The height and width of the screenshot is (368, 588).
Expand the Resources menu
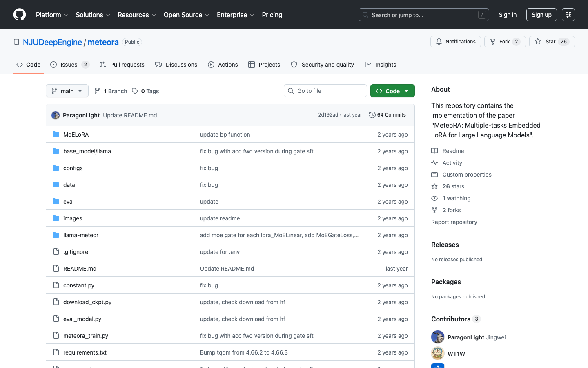coord(137,15)
